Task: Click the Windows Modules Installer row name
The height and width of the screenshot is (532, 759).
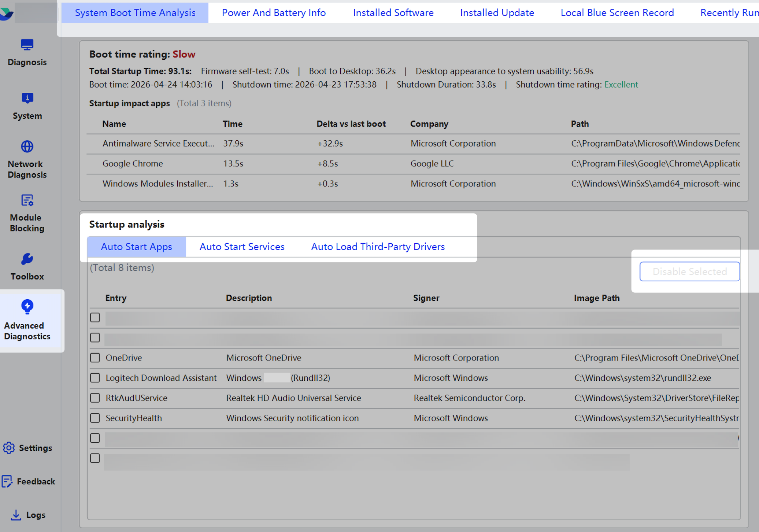Action: click(x=158, y=184)
